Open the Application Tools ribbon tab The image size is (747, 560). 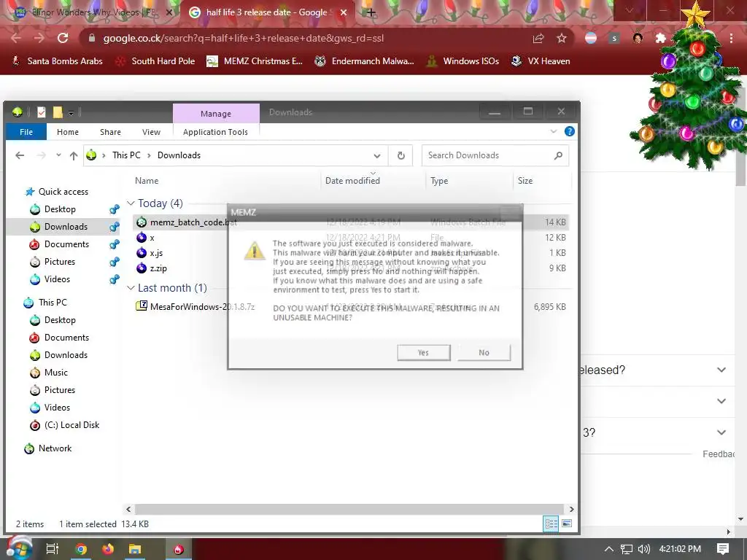(x=215, y=132)
